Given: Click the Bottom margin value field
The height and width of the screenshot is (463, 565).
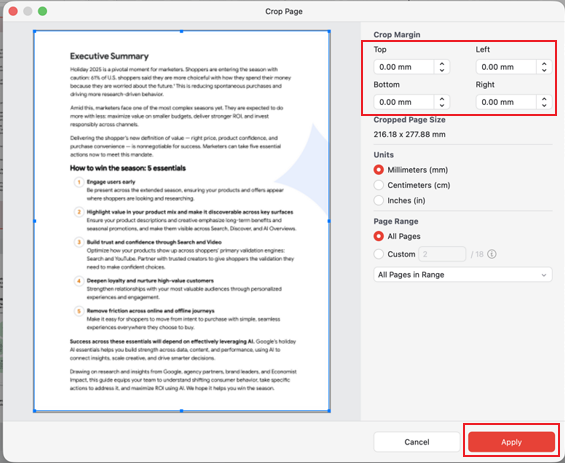Looking at the screenshot, I should pyautogui.click(x=404, y=102).
